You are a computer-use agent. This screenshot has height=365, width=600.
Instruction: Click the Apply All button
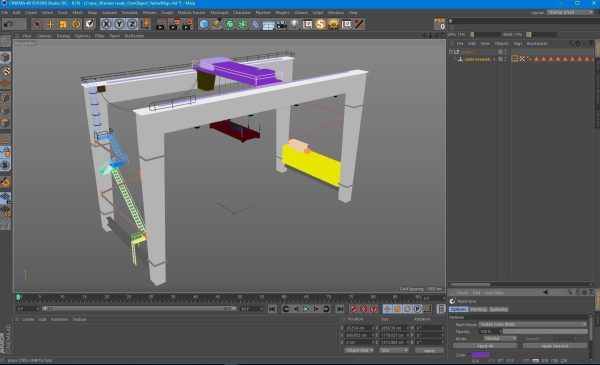[x=485, y=346]
